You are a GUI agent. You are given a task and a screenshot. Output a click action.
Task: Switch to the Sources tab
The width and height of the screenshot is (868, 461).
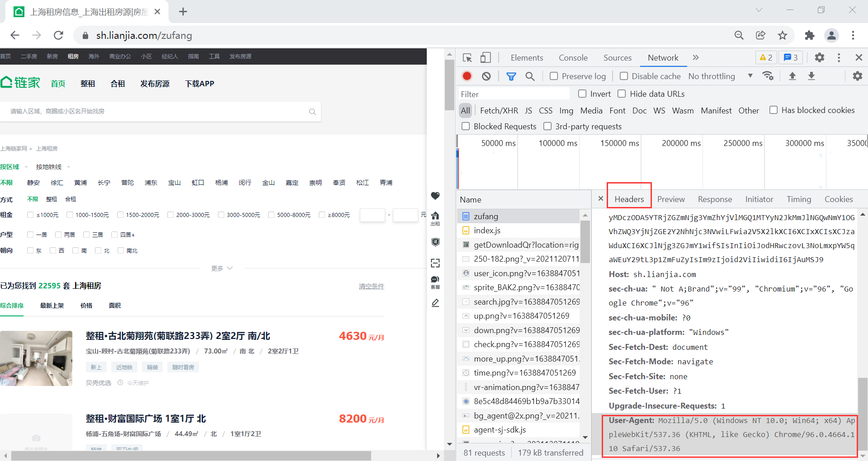(617, 58)
